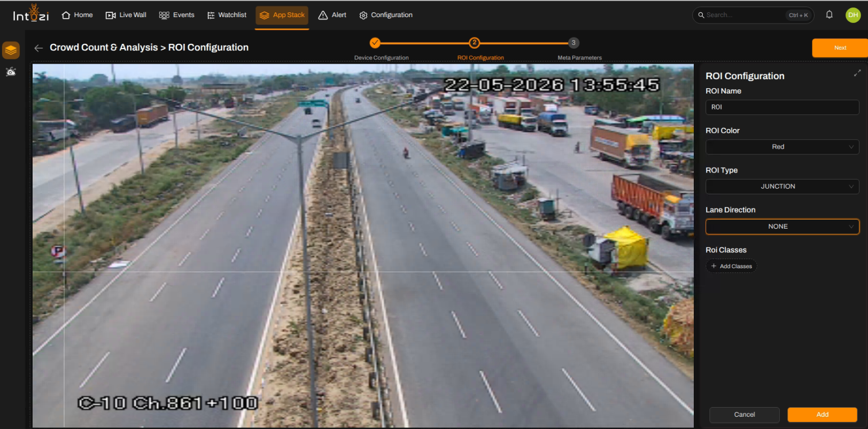Expand the Lane Direction NONE dropdown
868x429 pixels.
[x=782, y=227]
